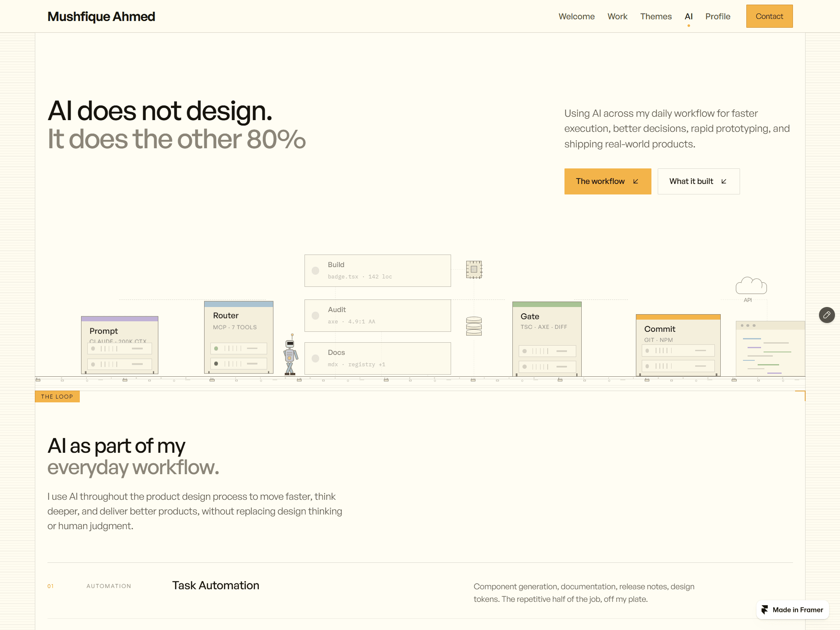This screenshot has height=630, width=840.
Task: Select the AI nav item
Action: click(689, 16)
